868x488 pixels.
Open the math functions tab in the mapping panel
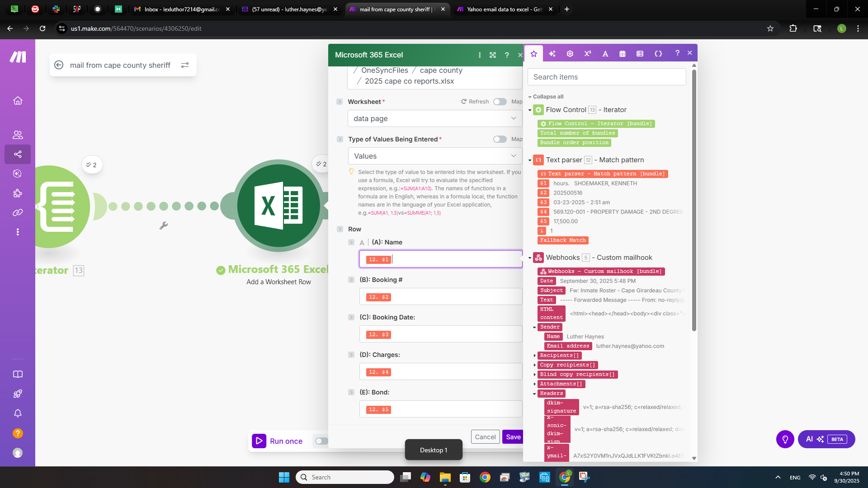[587, 54]
